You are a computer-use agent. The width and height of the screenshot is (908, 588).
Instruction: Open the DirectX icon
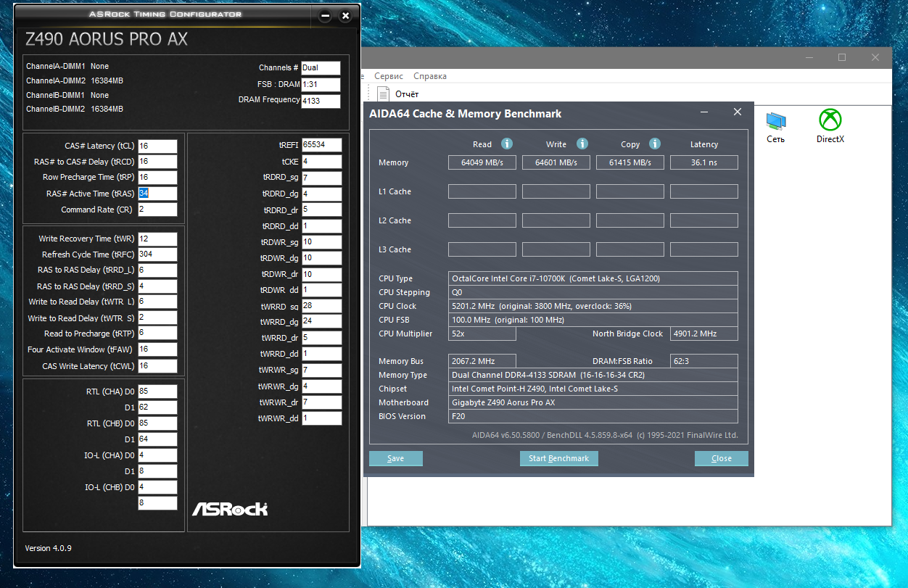[830, 126]
